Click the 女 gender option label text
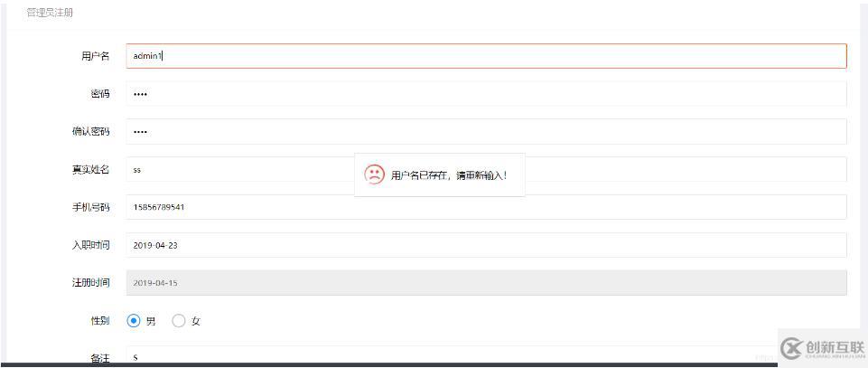This screenshot has height=368, width=868. pos(195,322)
